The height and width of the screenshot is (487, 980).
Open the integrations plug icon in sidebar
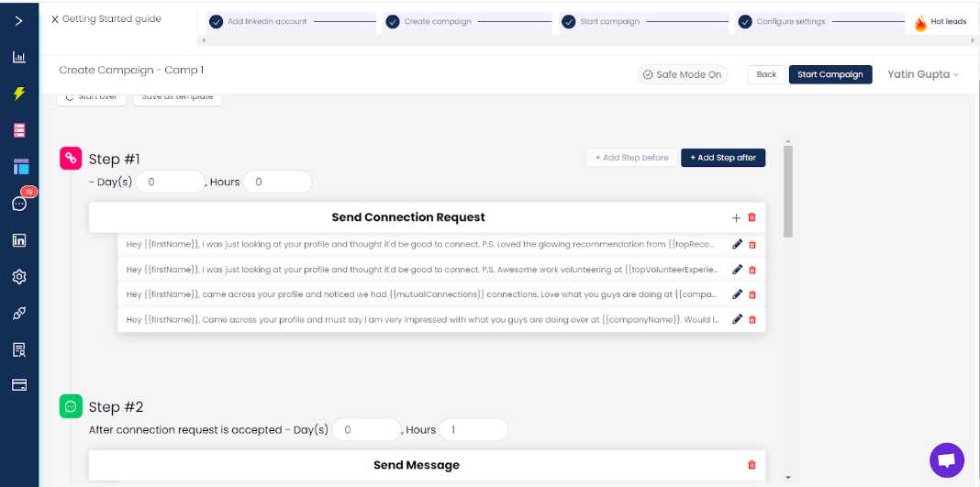[x=19, y=314]
